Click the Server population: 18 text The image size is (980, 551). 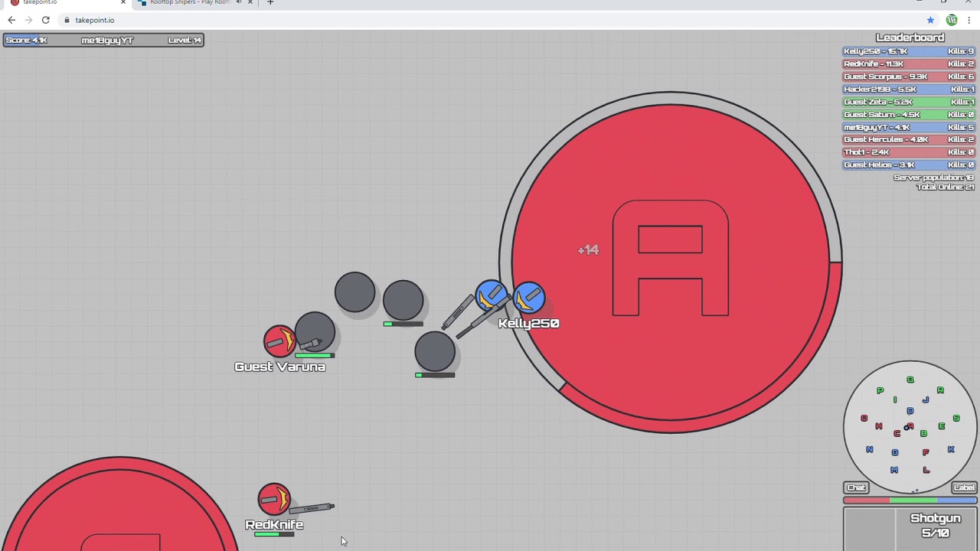pyautogui.click(x=933, y=178)
